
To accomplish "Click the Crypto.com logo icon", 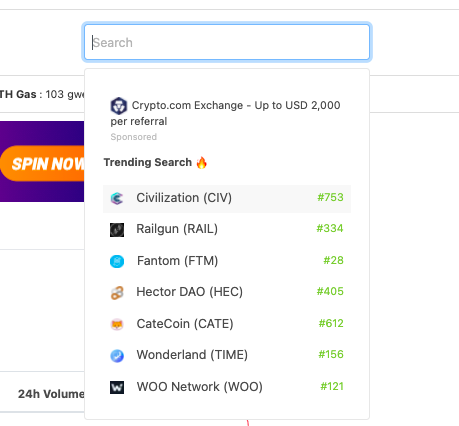I will 119,106.
